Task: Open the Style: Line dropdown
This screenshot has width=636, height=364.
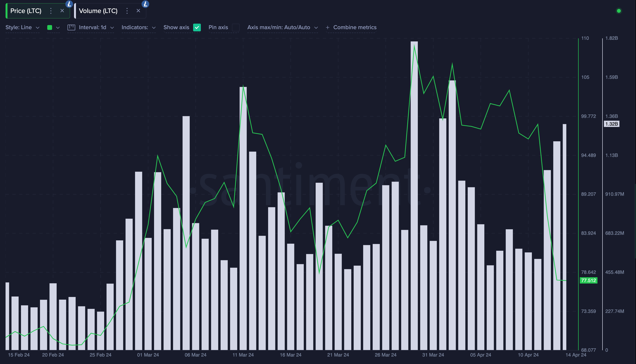Action: pyautogui.click(x=22, y=27)
